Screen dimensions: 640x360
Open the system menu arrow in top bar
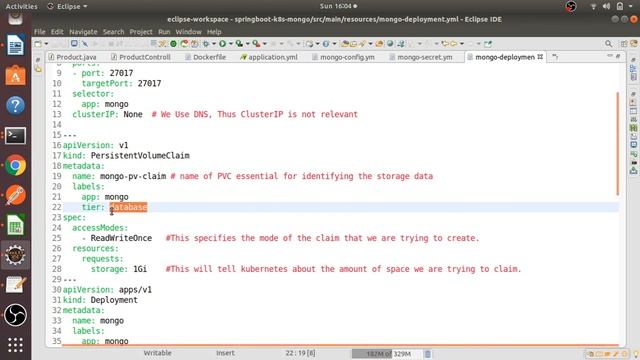(631, 6)
